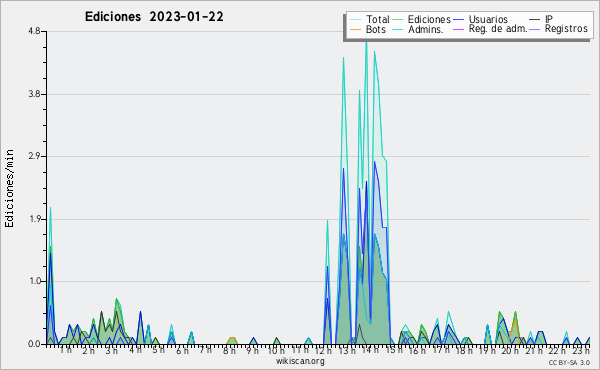
Task: Click the 'Registros' legend label
Action: (566, 29)
